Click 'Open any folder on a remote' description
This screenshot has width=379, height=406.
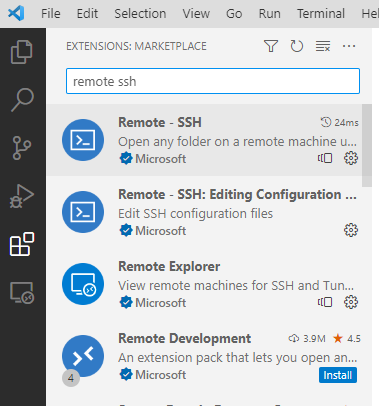click(x=238, y=141)
